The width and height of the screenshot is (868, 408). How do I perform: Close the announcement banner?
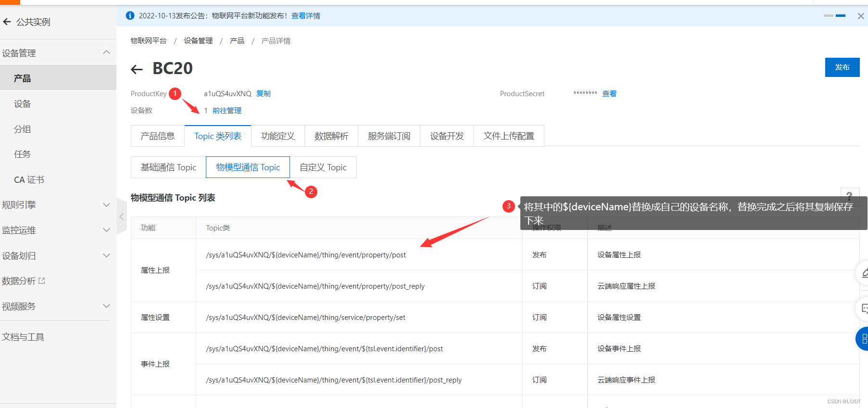[861, 16]
